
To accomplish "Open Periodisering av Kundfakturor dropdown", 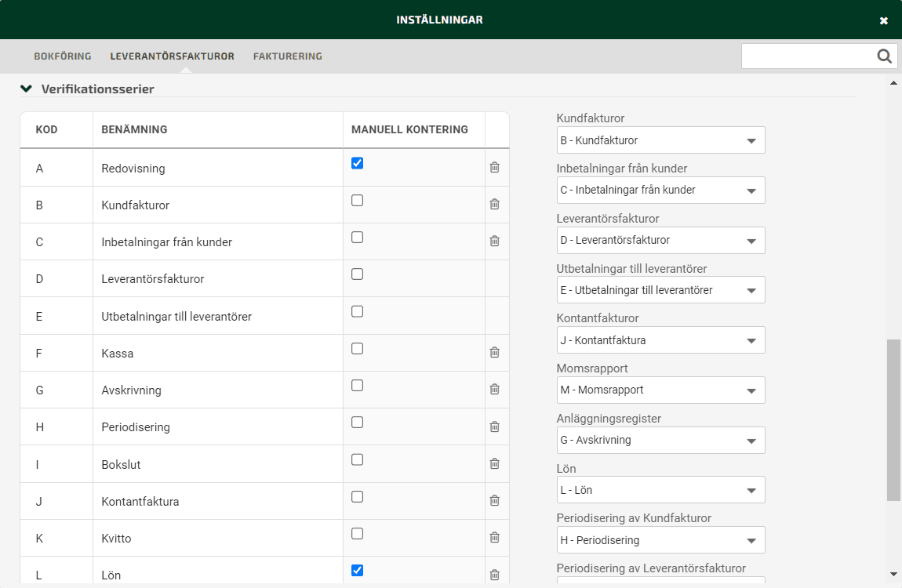I will pos(660,540).
